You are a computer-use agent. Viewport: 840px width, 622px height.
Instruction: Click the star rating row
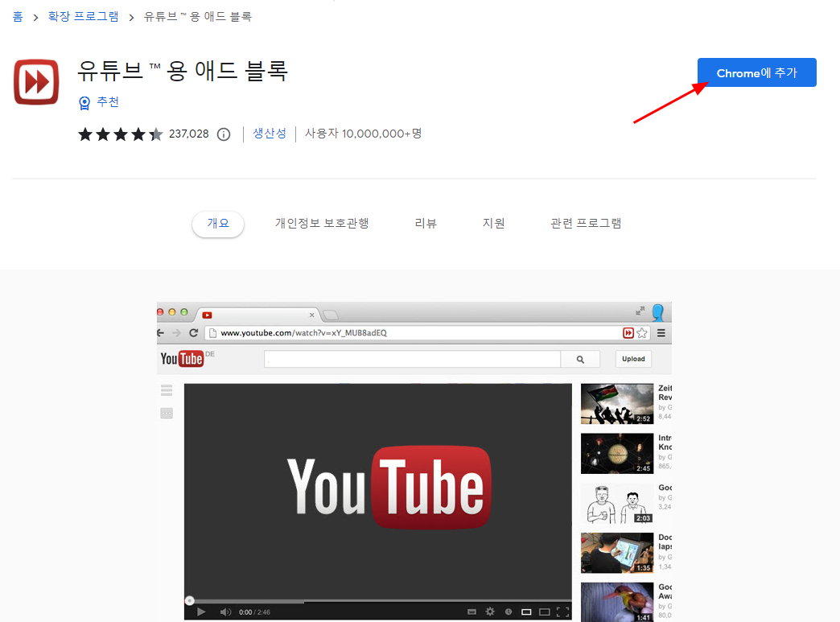(x=120, y=134)
